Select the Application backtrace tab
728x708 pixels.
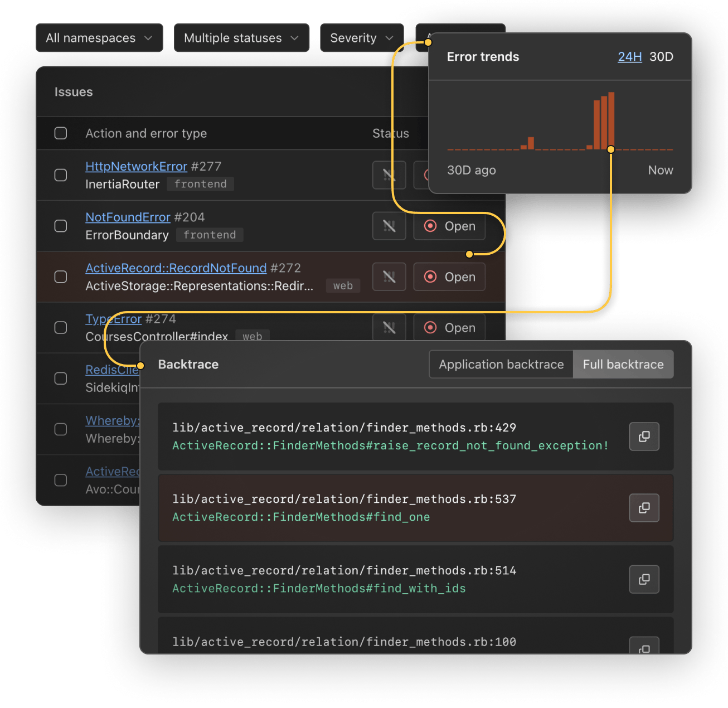point(501,364)
